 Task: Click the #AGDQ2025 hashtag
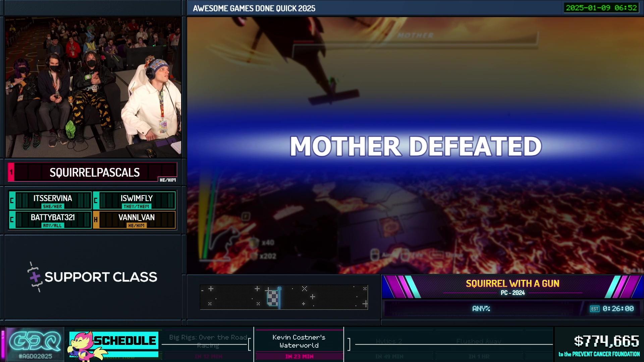click(35, 357)
